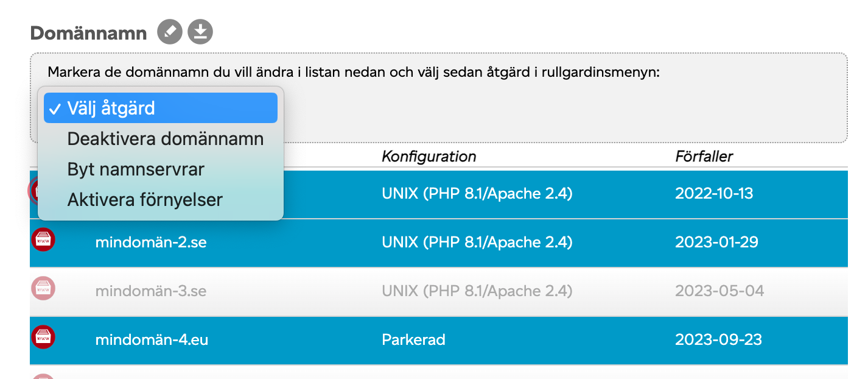Image resolution: width=868 pixels, height=379 pixels.
Task: Toggle selection of the mindomän-3.se row
Action: pos(438,292)
